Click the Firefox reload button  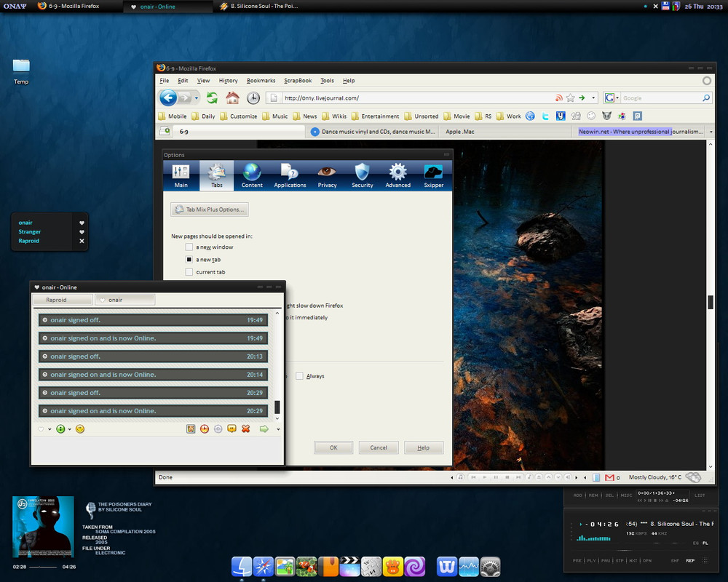tap(212, 98)
